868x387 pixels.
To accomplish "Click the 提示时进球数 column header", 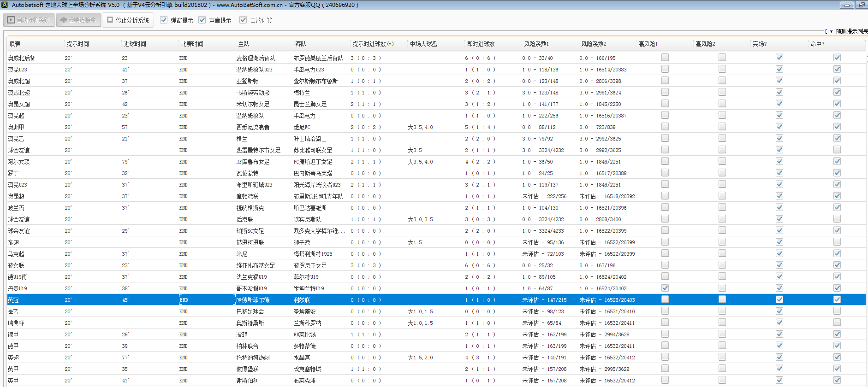I will coord(373,44).
